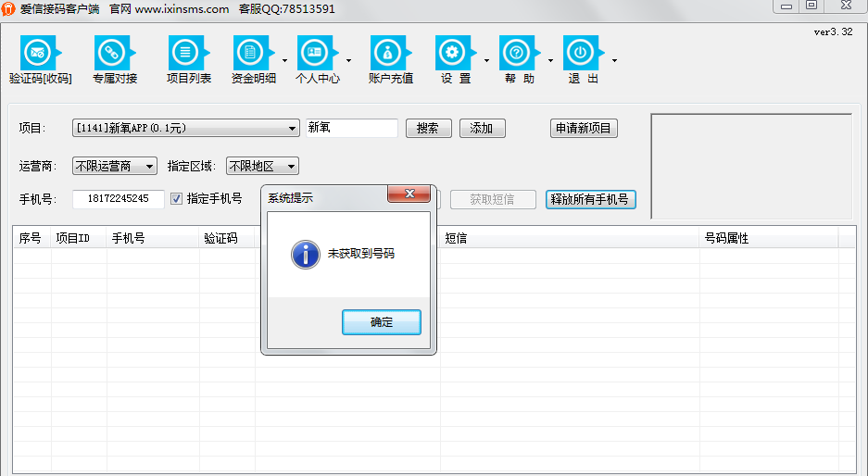Toggle the 指定手机号 checkbox
Image resolution: width=868 pixels, height=476 pixels.
(176, 199)
